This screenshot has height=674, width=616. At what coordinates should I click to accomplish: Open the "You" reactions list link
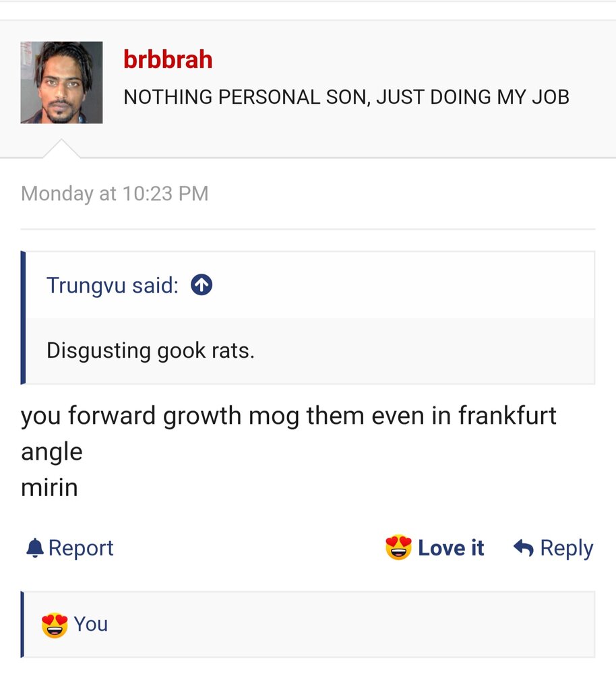pos(90,624)
